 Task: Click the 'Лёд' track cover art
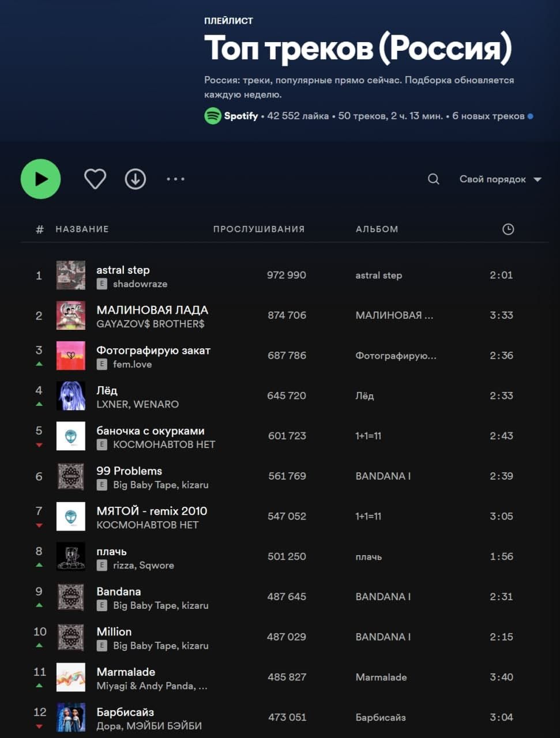(71, 396)
